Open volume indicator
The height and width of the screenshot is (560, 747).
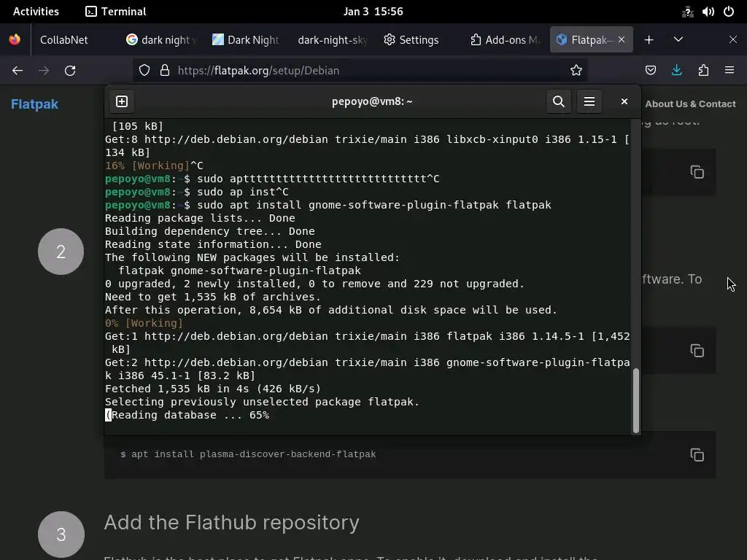pyautogui.click(x=708, y=12)
